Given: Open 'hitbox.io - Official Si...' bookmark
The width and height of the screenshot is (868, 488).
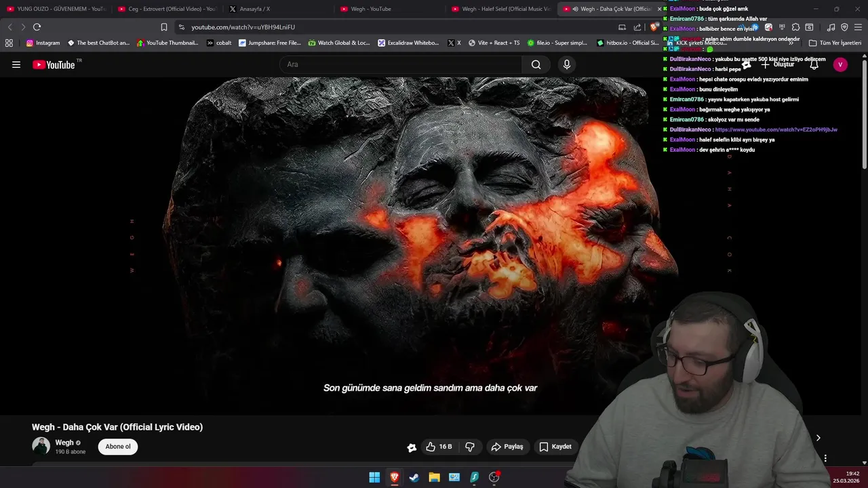Looking at the screenshot, I should [628, 43].
